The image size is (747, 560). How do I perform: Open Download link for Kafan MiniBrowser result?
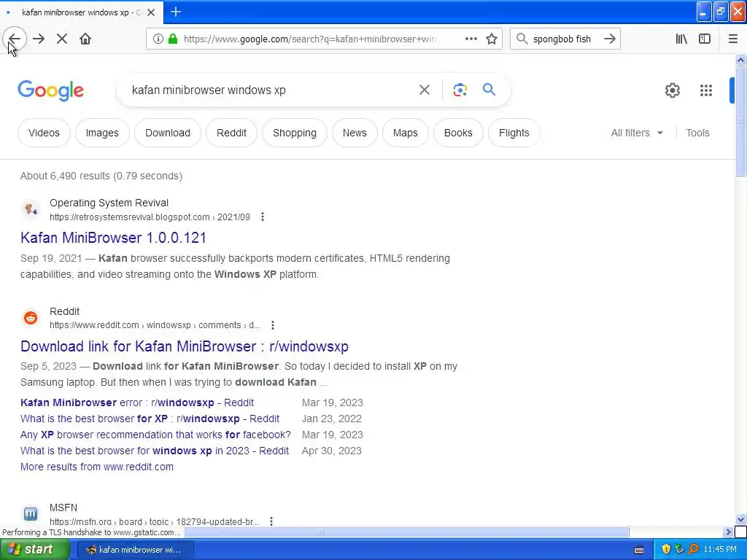pyautogui.click(x=185, y=346)
